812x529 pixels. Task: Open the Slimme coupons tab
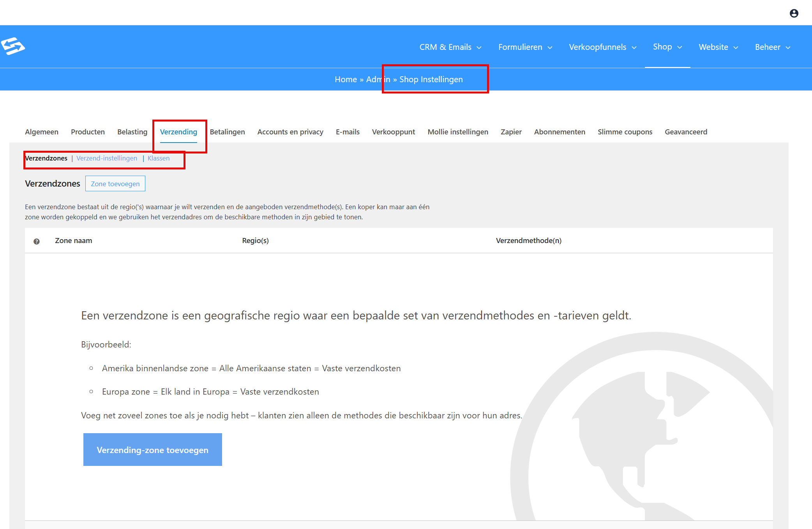click(x=625, y=132)
